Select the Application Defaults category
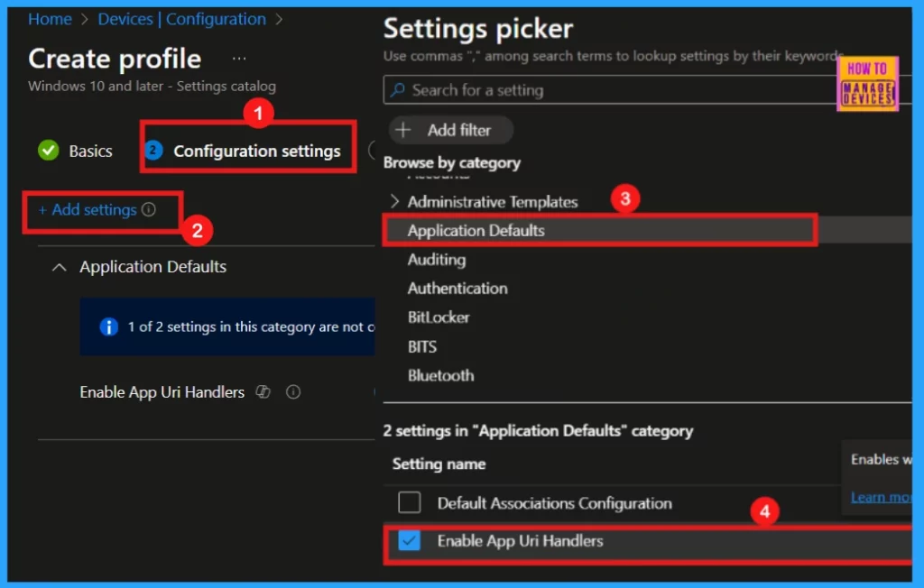This screenshot has width=924, height=588. click(x=476, y=230)
